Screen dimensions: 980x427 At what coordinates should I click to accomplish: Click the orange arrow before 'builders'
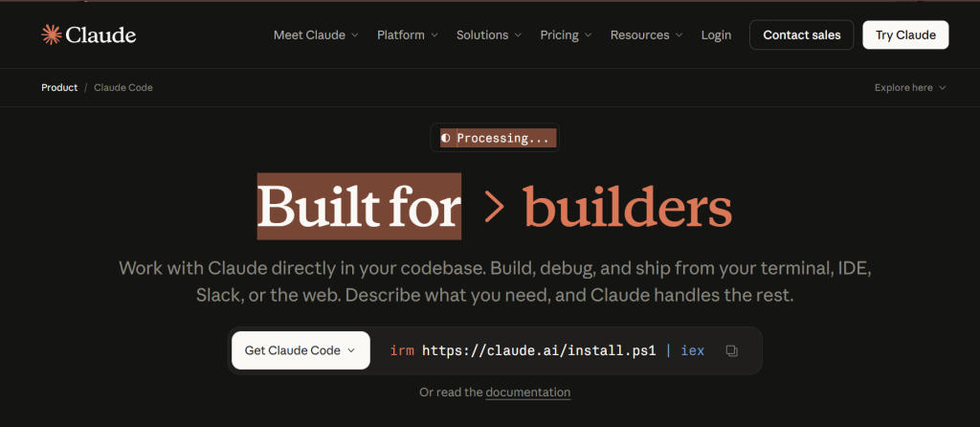pos(494,207)
